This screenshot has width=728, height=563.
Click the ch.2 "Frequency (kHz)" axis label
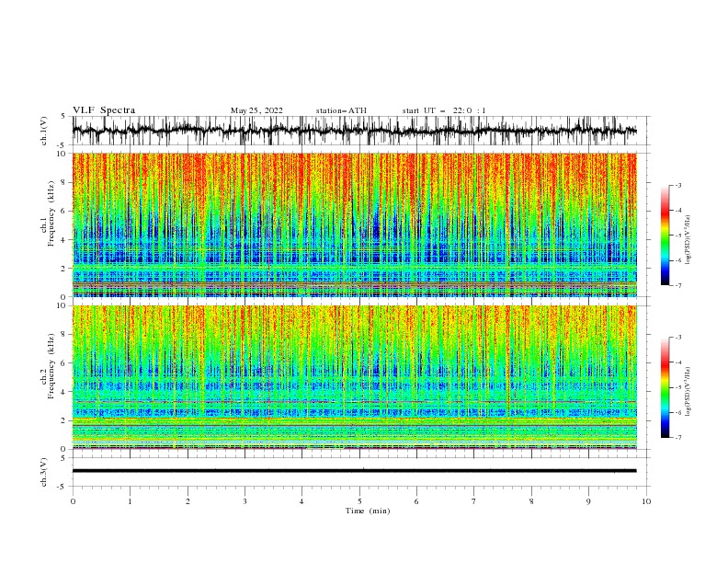point(51,366)
